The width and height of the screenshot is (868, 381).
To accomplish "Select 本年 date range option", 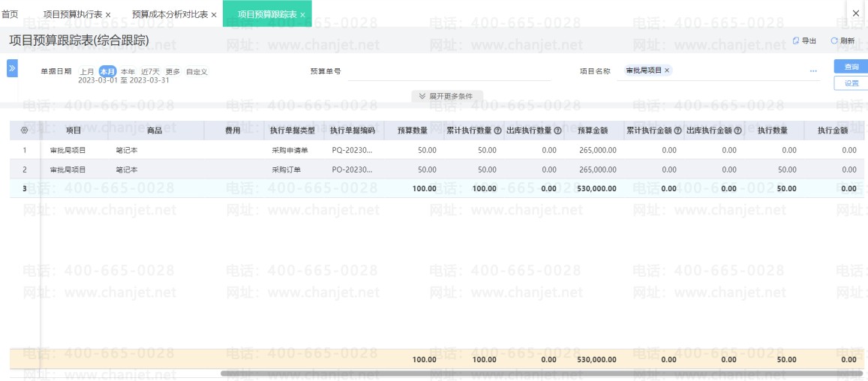I will coord(128,71).
